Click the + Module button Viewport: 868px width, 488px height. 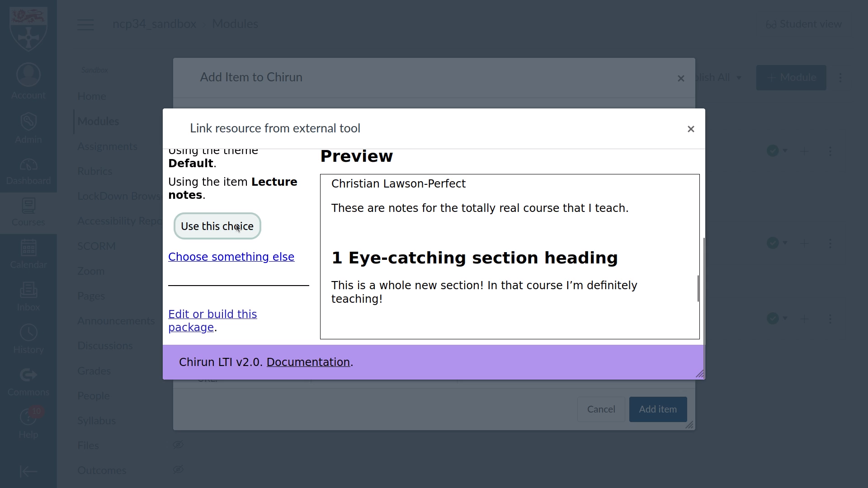(x=791, y=78)
